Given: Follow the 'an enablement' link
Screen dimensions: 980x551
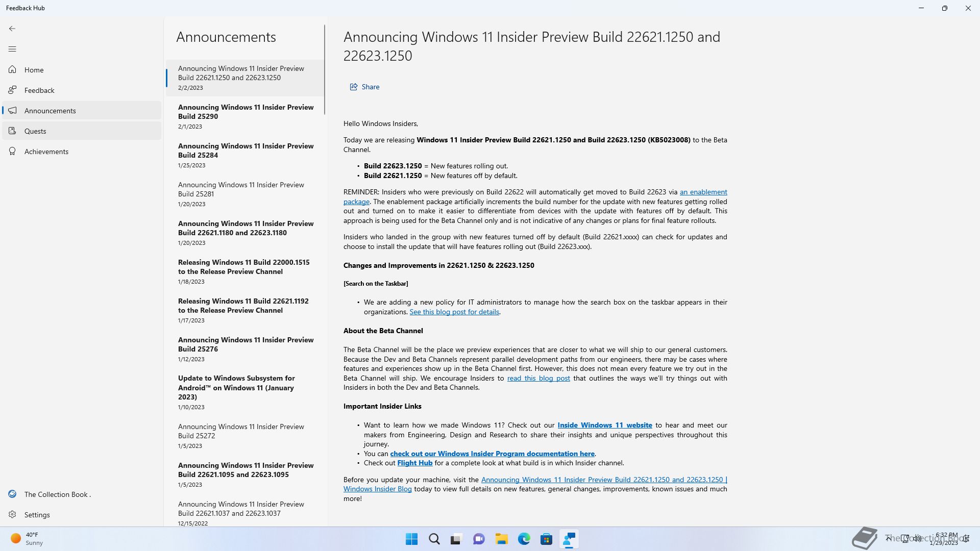Looking at the screenshot, I should click(703, 192).
